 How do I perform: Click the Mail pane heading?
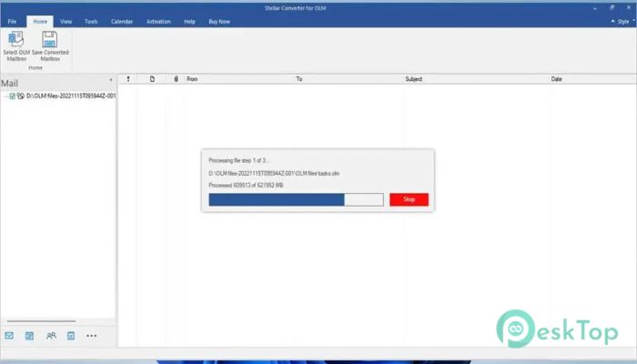(9, 84)
